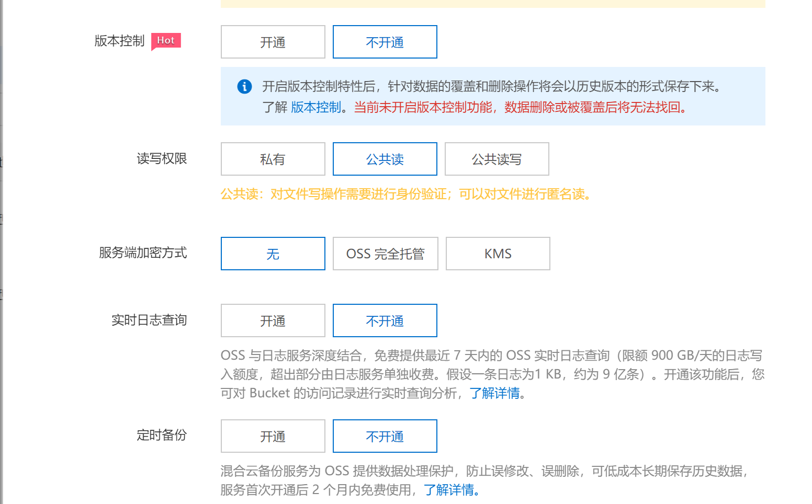Select 不开通 for 定时备份
This screenshot has height=504, width=812.
[x=385, y=436]
